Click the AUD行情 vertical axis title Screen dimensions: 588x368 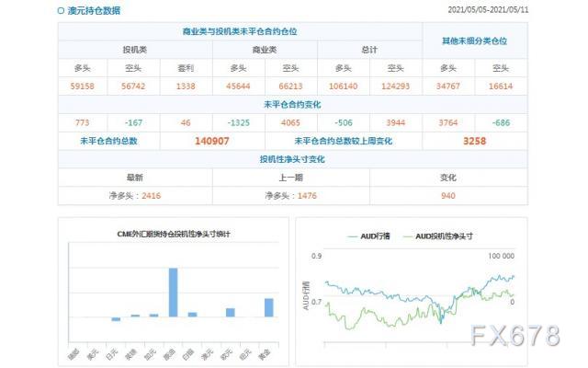coord(306,295)
